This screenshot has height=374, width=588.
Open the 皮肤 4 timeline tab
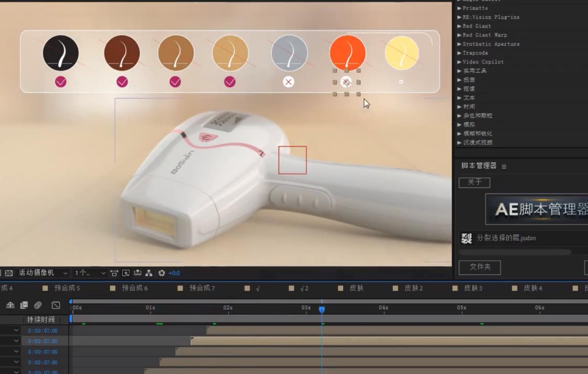click(533, 288)
